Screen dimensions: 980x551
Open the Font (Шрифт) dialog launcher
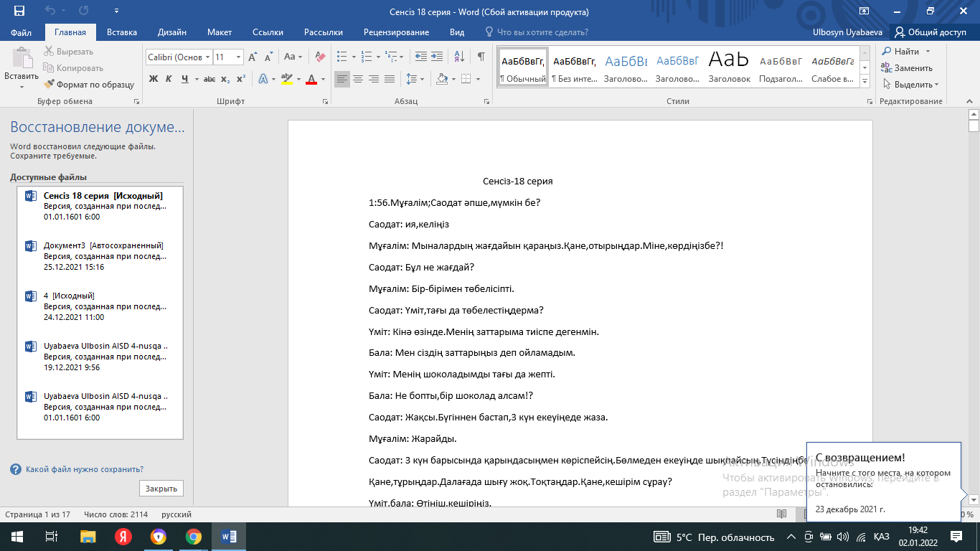(326, 102)
